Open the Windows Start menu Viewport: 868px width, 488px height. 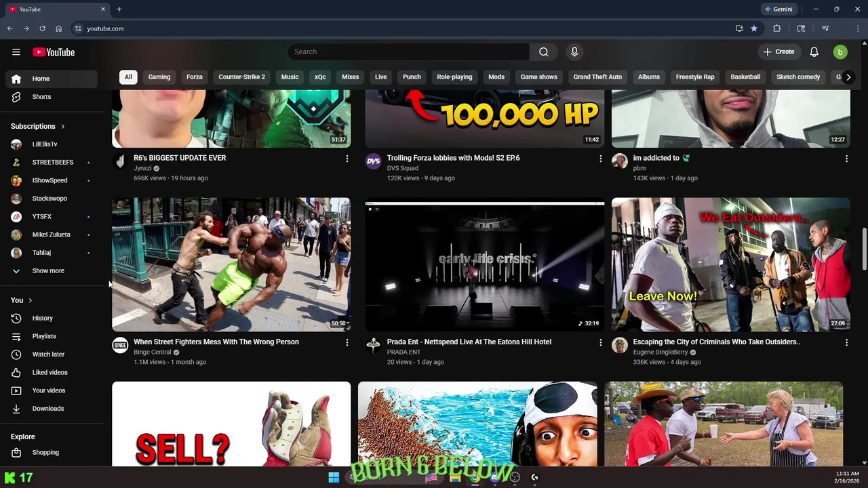click(x=334, y=477)
